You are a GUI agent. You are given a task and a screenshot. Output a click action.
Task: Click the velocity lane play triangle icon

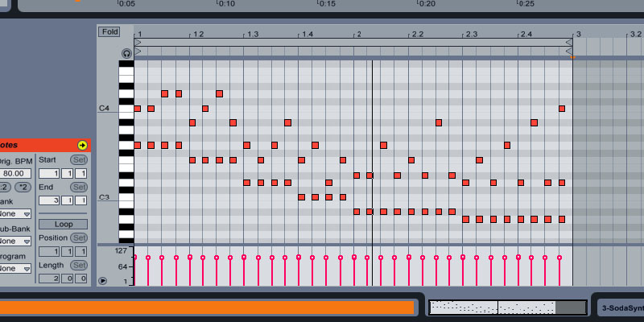click(102, 280)
